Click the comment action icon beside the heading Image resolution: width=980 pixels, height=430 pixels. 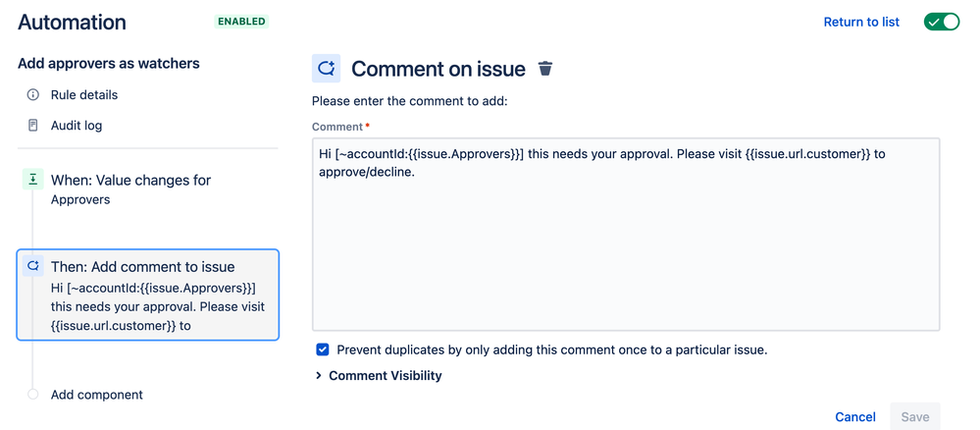coord(327,68)
